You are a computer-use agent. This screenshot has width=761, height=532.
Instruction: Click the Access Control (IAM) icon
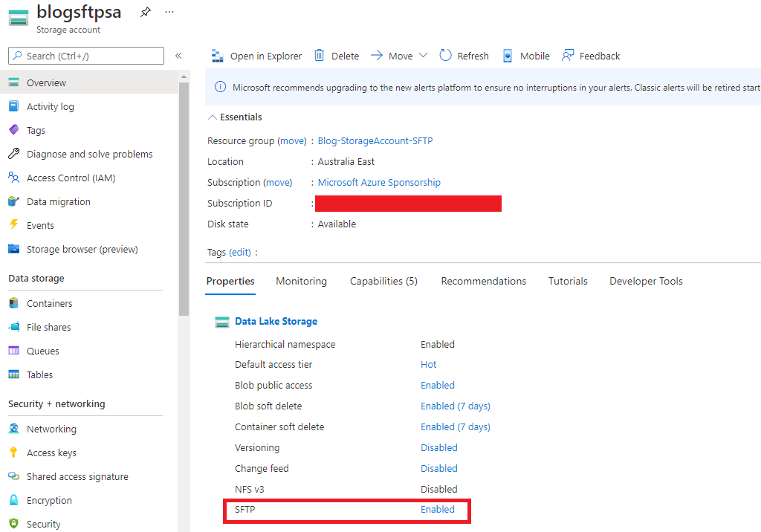coord(13,178)
